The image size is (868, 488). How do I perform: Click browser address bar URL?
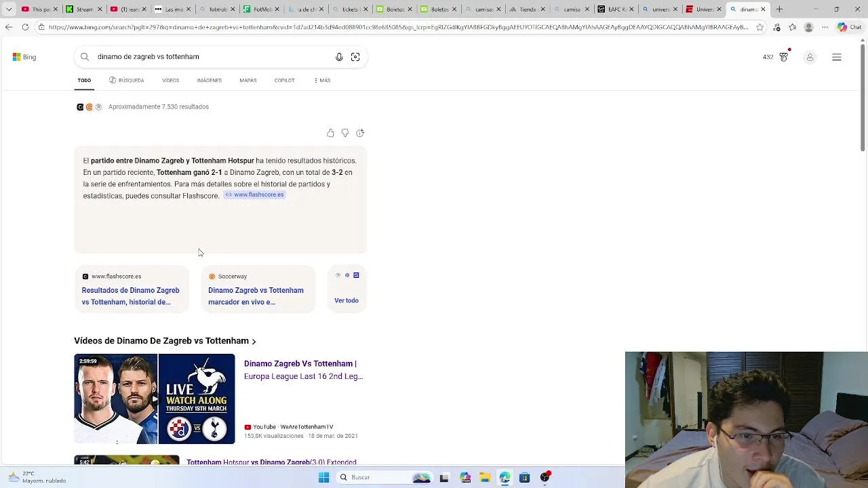(x=399, y=27)
